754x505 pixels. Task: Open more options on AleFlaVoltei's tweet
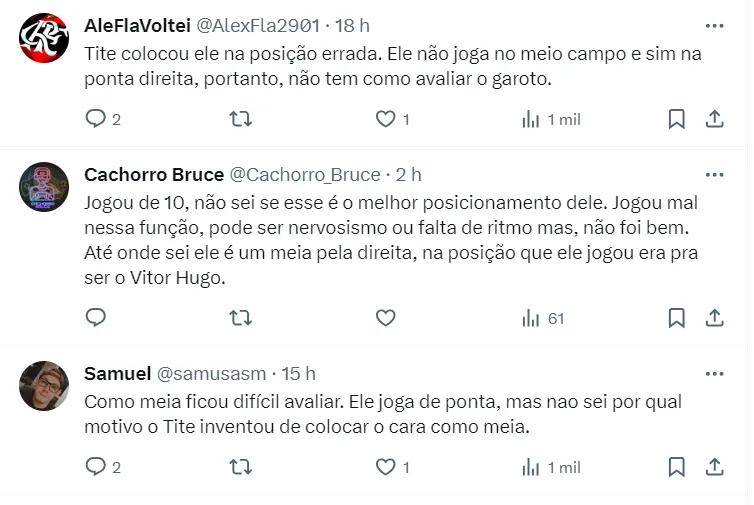pos(714,25)
